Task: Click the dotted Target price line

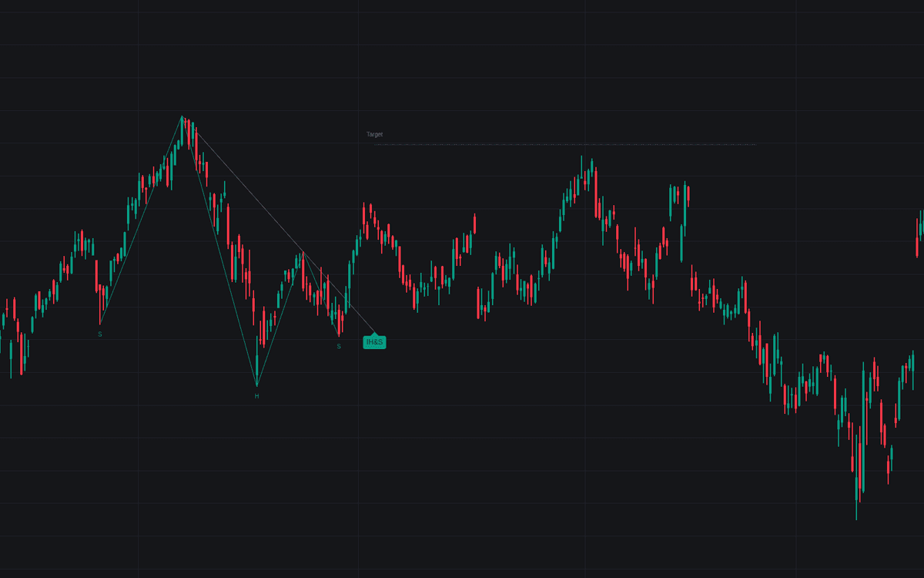Action: 565,144
